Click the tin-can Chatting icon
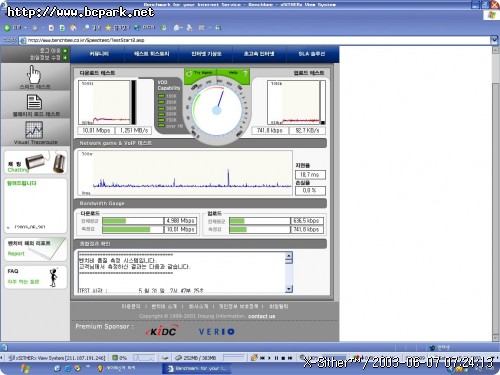Viewport: 500px width, 375px height. (x=45, y=162)
